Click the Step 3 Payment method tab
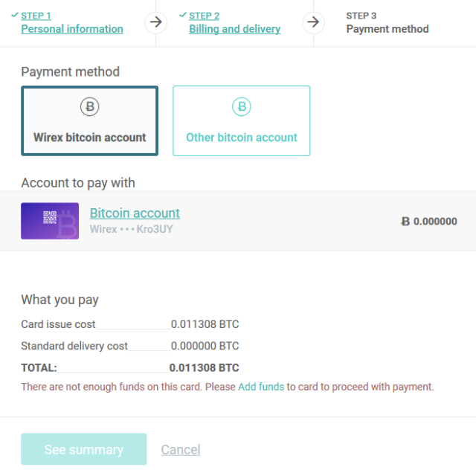 387,29
